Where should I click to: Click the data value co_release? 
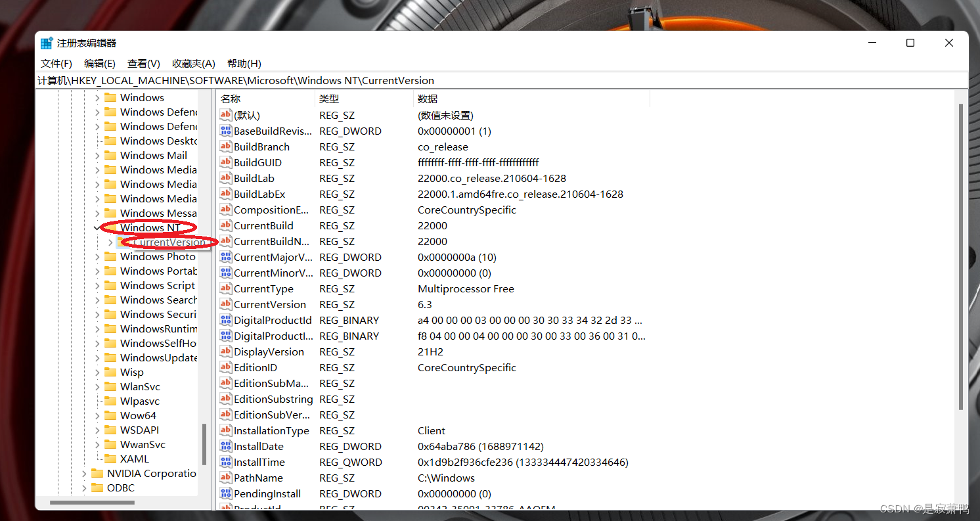coord(443,147)
